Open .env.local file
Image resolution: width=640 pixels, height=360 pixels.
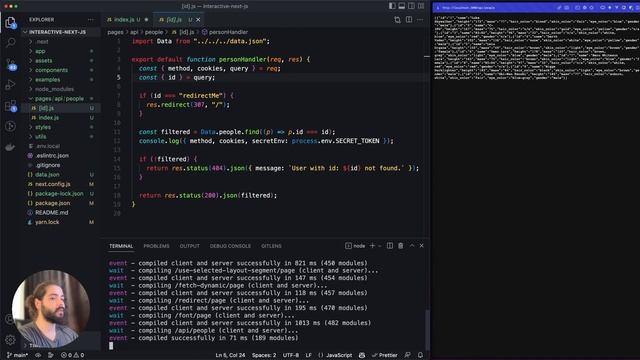point(48,146)
